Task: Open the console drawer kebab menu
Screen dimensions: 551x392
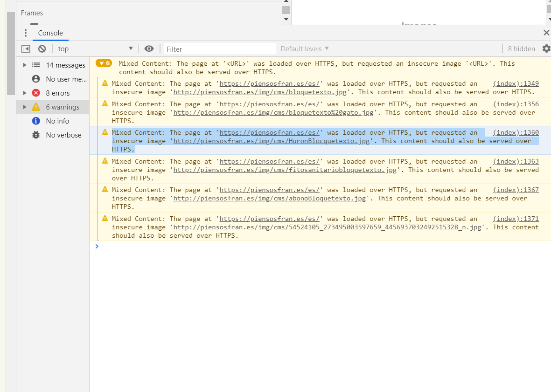Action: click(25, 33)
